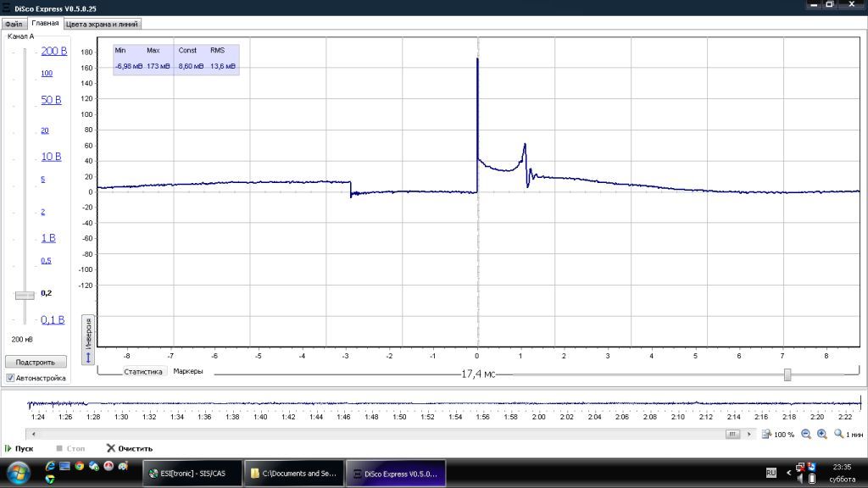Set channel range to 100
Image resolution: width=868 pixels, height=488 pixels.
coord(47,73)
